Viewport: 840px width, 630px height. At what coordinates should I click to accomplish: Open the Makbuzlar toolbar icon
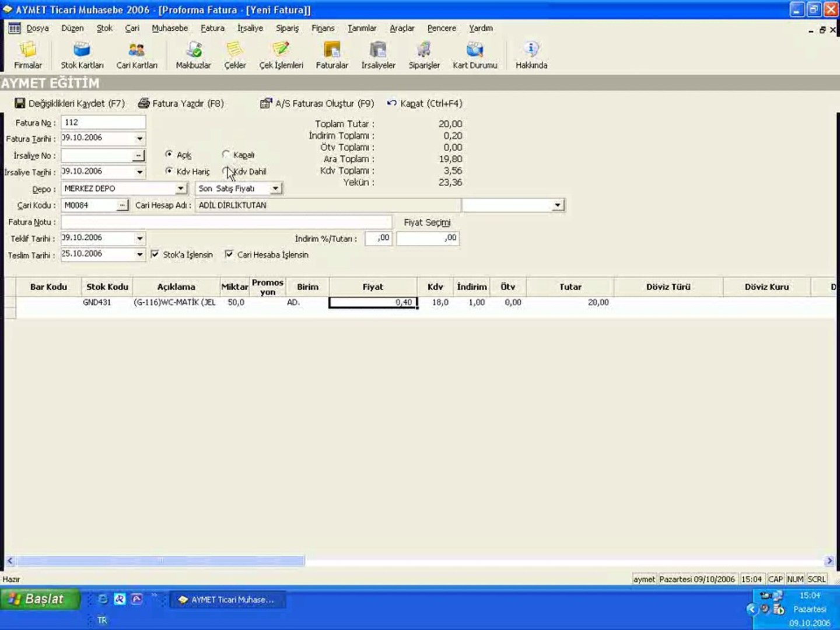[193, 55]
